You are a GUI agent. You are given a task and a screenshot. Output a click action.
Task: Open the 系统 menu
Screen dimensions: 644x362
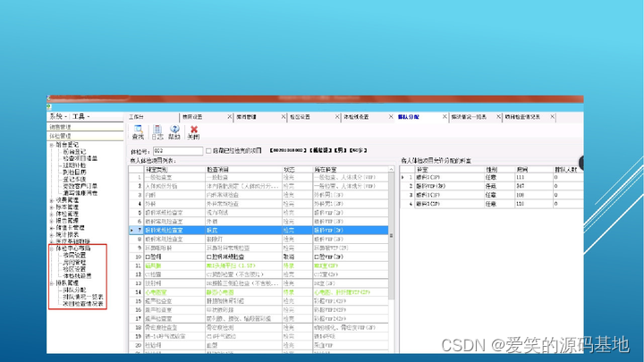[58, 116]
